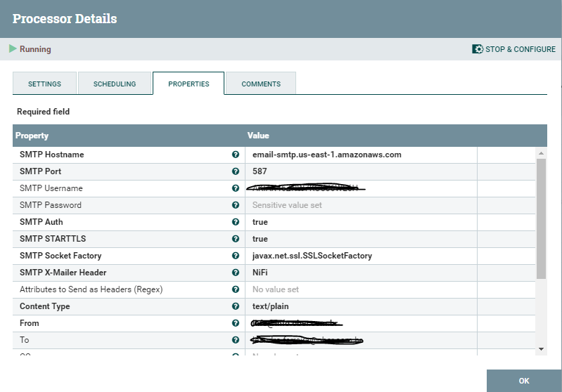Click help icon for SMTP Socket Factory
The height and width of the screenshot is (392, 562).
pyautogui.click(x=236, y=255)
